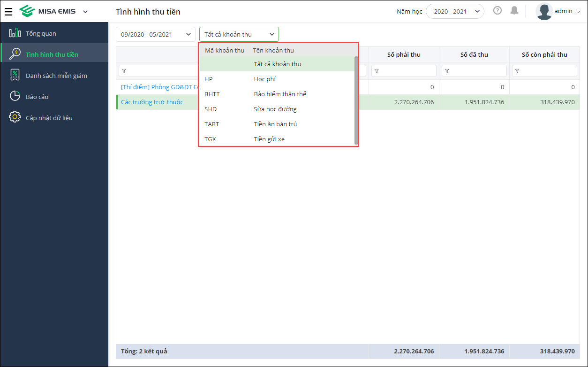Click the Tình hình thu tiền magnifier icon
Screen dimensions: 588x367
[15, 53]
